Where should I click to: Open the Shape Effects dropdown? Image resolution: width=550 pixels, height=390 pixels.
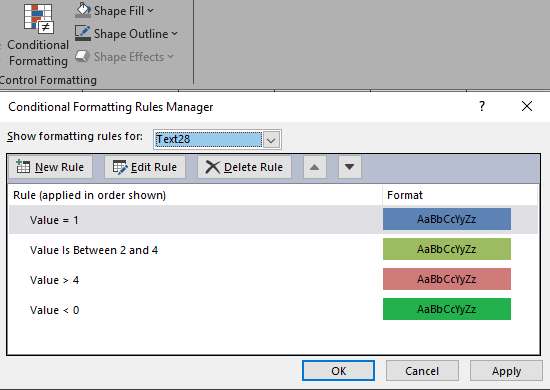170,57
